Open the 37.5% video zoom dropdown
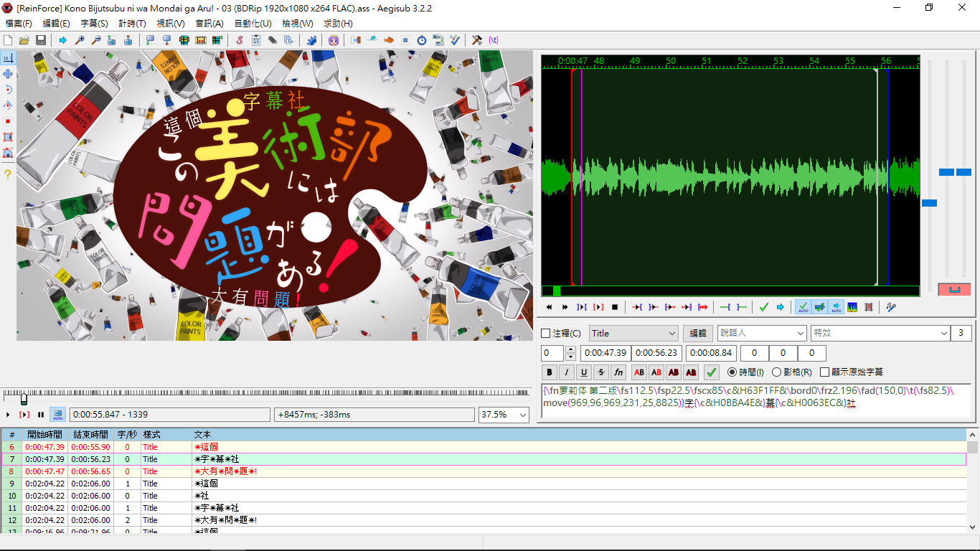This screenshot has height=551, width=980. pyautogui.click(x=504, y=415)
